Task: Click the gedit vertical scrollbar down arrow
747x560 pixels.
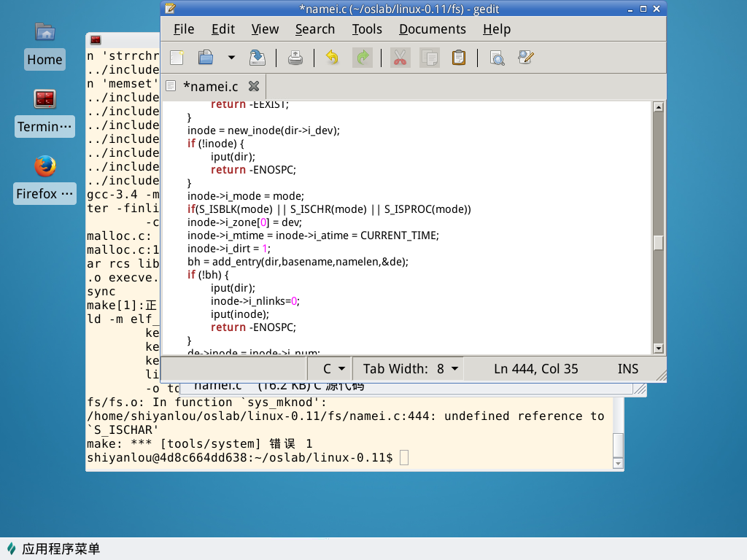Action: pyautogui.click(x=658, y=349)
